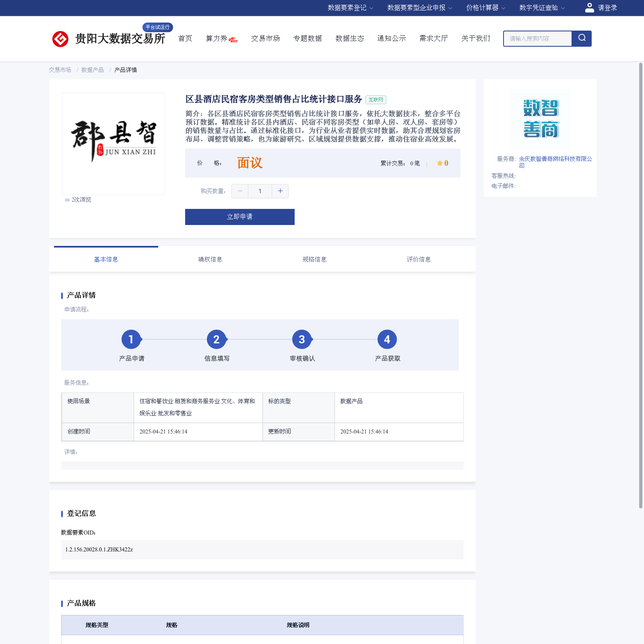The width and height of the screenshot is (644, 644).
Task: Click the 数智善商 provider logo image
Action: 540,119
